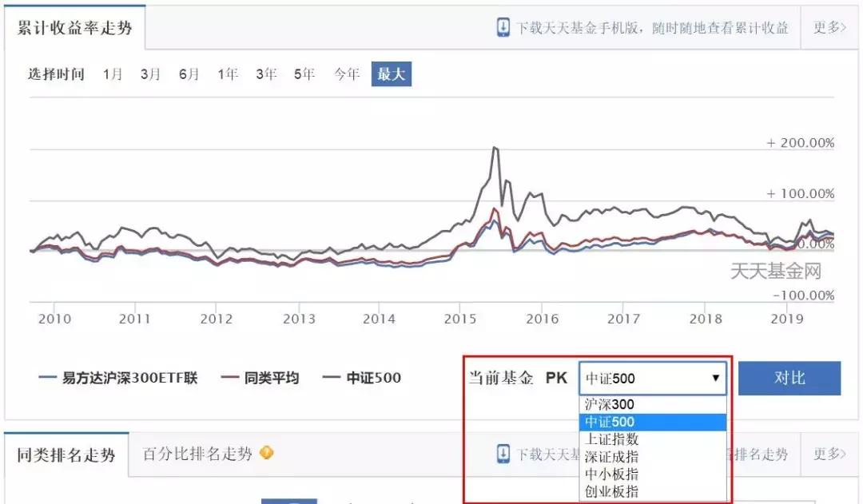
Task: Select the 1月 time period
Action: pyautogui.click(x=111, y=73)
